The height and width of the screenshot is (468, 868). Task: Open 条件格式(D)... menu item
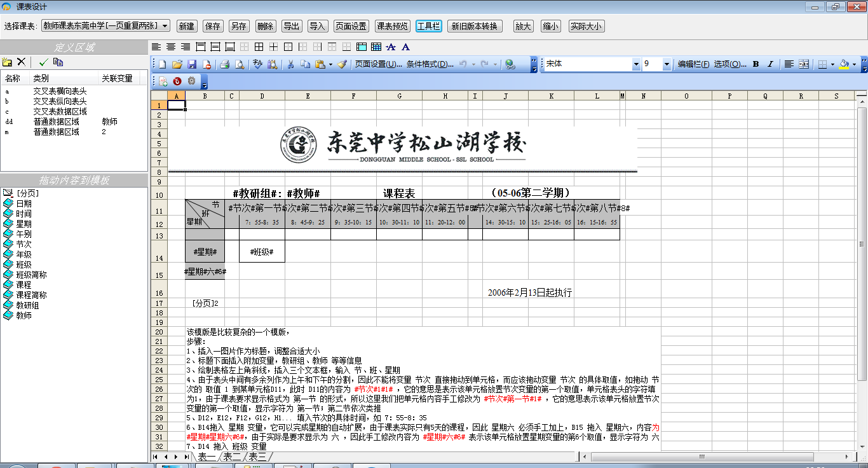click(430, 64)
